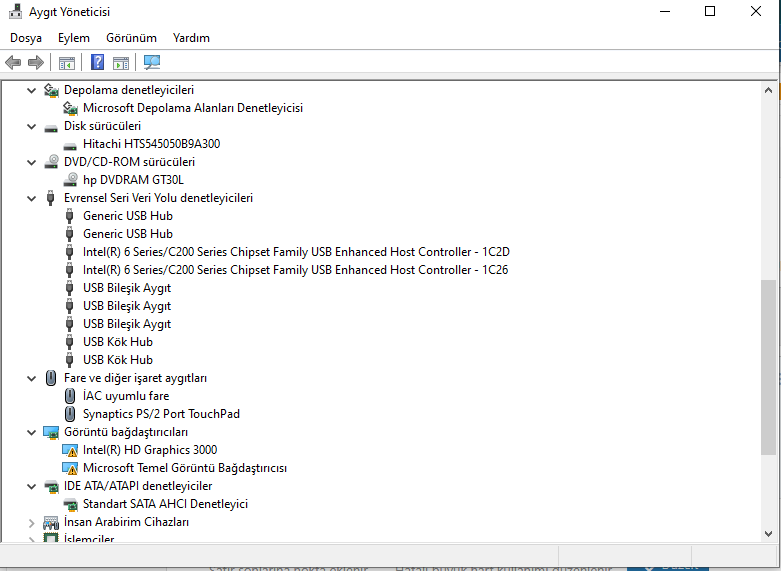Select Microsoft Depolama Alanları Denetleyicisi text
This screenshot has width=781, height=571.
point(193,108)
